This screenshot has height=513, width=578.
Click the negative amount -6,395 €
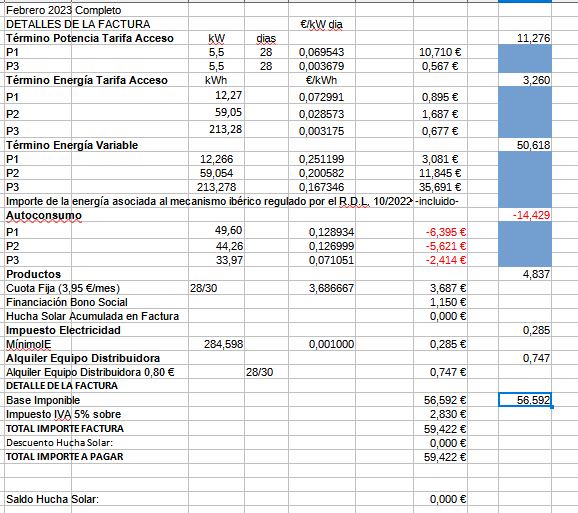(446, 232)
